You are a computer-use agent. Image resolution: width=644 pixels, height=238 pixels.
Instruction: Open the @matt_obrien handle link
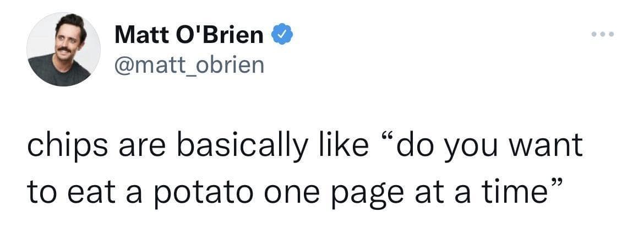(189, 65)
